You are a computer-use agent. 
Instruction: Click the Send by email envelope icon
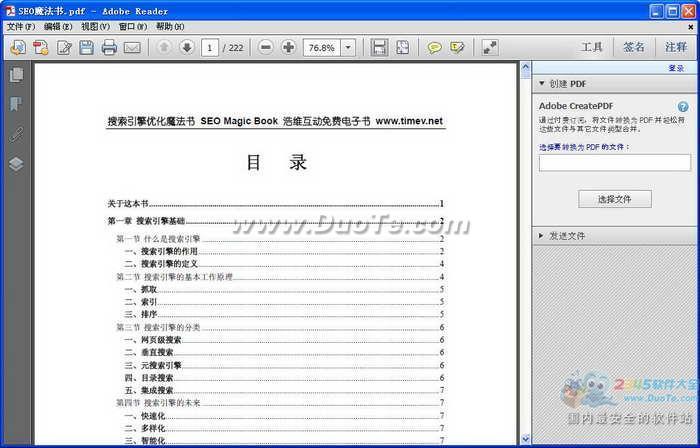point(132,47)
